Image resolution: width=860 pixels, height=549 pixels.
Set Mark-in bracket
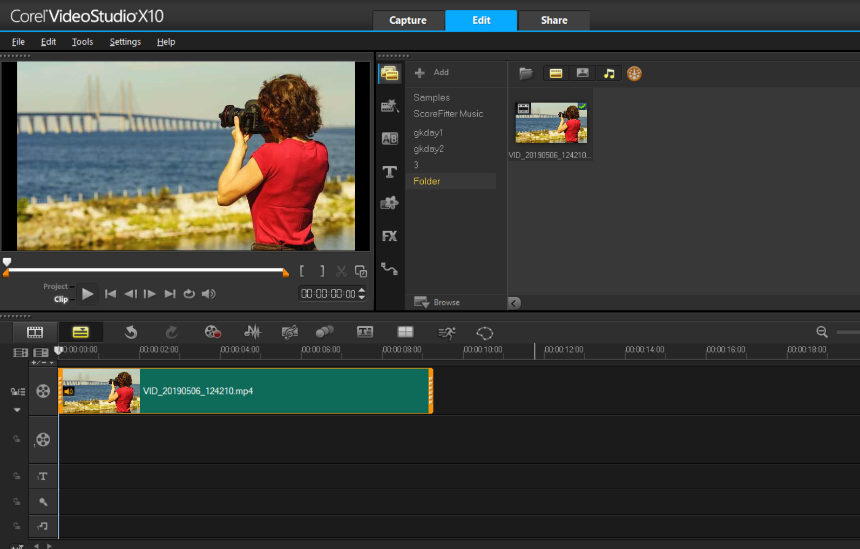click(302, 271)
